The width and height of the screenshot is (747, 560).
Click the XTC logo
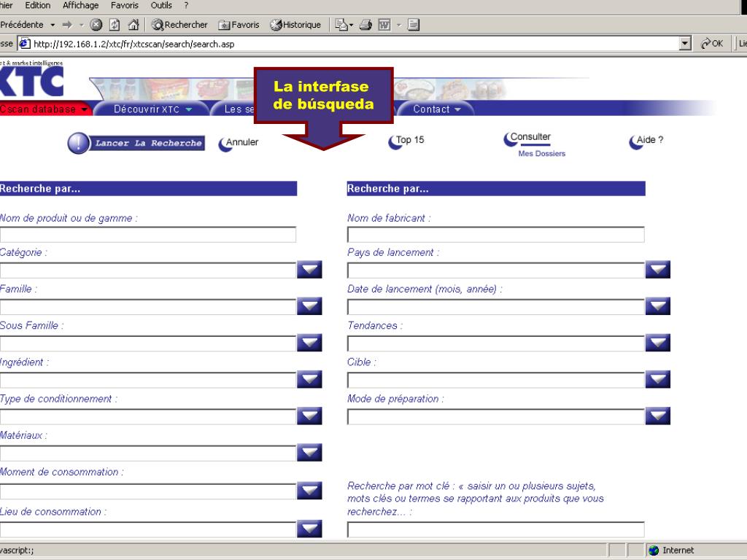coord(31,84)
